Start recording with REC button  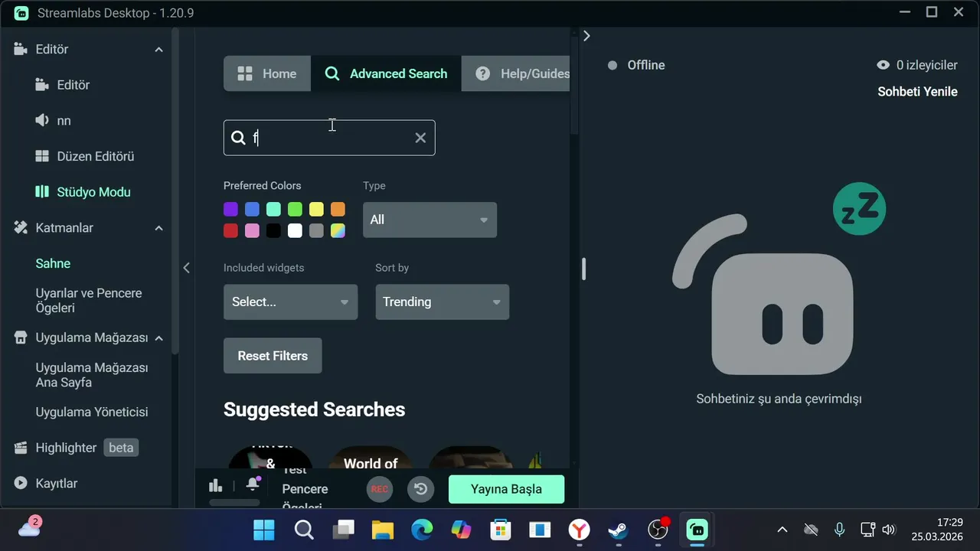[x=379, y=489]
